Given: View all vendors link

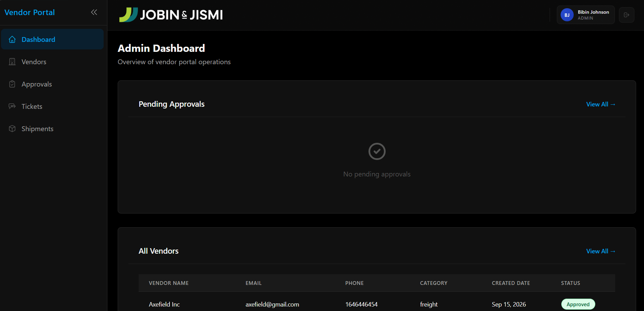Looking at the screenshot, I should pyautogui.click(x=600, y=251).
